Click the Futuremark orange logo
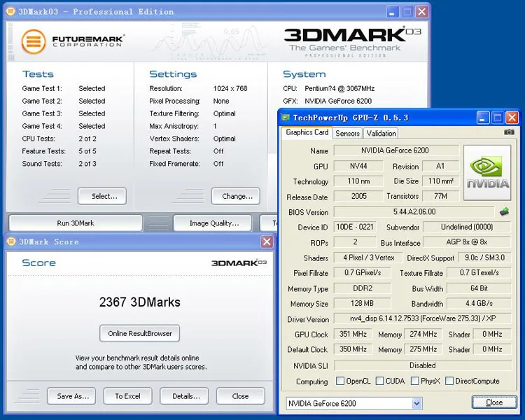This screenshot has height=420, width=525. 34,42
